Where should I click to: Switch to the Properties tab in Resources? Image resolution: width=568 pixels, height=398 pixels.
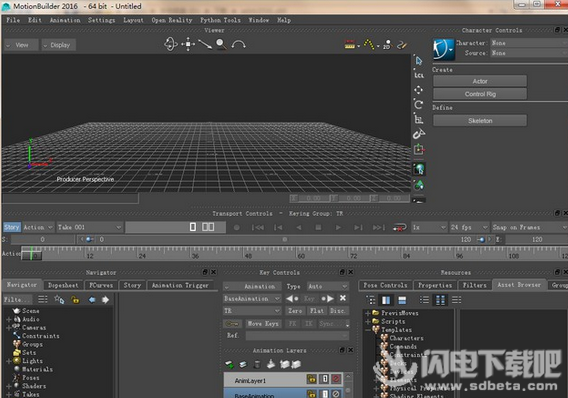click(435, 285)
